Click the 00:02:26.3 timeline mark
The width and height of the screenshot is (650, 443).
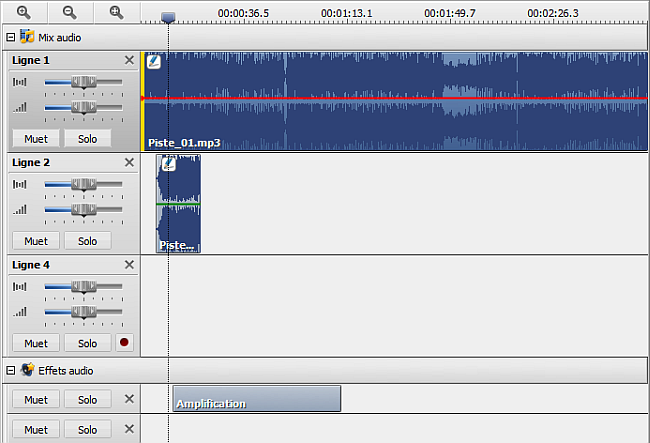pyautogui.click(x=553, y=14)
